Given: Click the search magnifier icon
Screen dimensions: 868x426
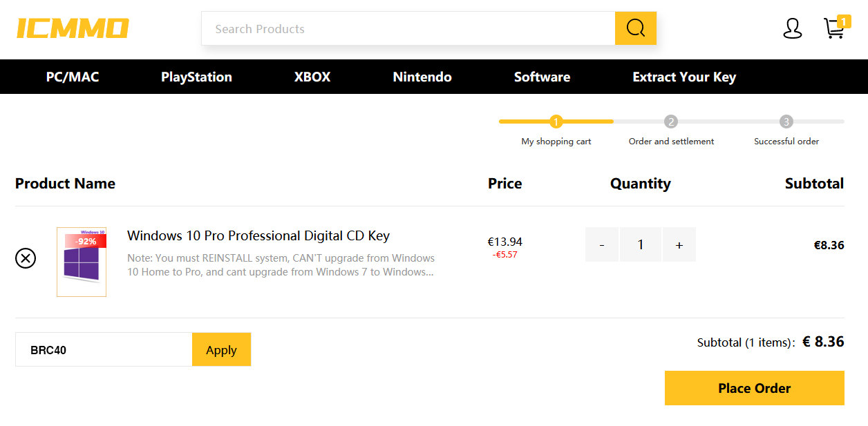Looking at the screenshot, I should click(x=636, y=28).
